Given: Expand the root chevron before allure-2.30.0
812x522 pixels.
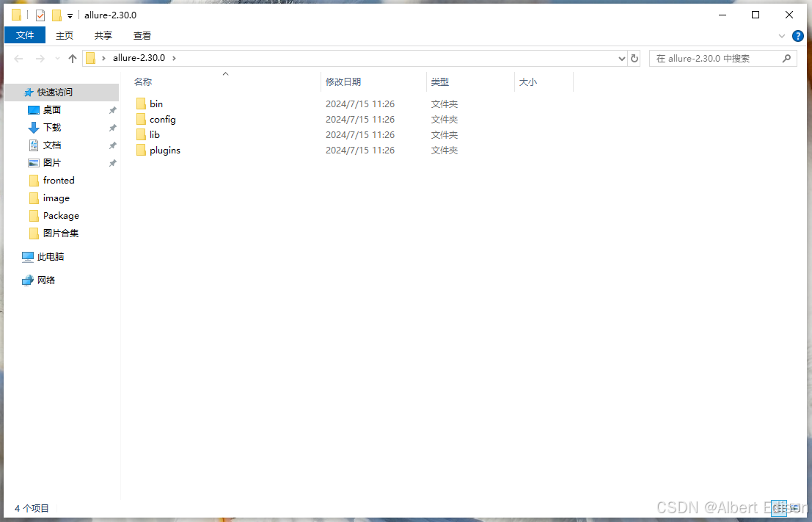Looking at the screenshot, I should tap(103, 58).
